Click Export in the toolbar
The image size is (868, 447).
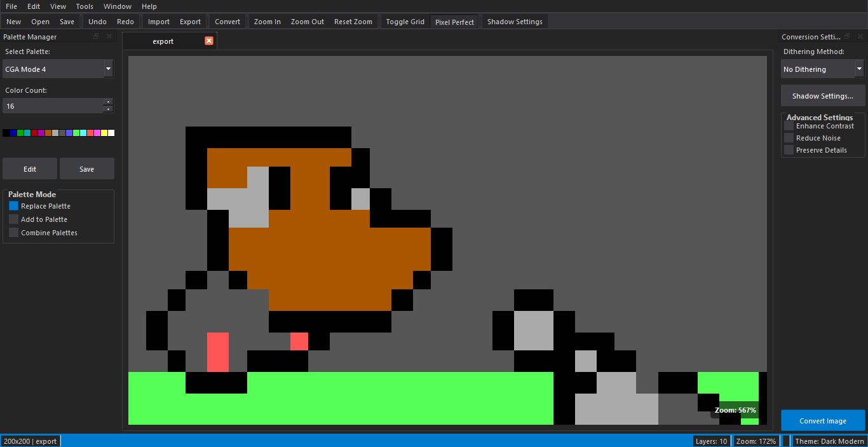[x=190, y=22]
